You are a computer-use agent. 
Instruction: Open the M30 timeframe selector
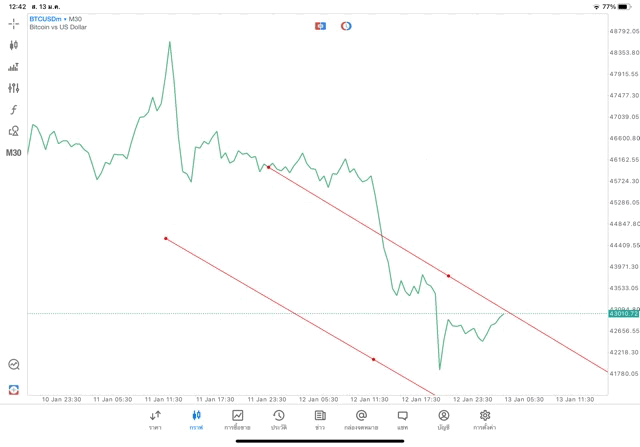pyautogui.click(x=14, y=153)
